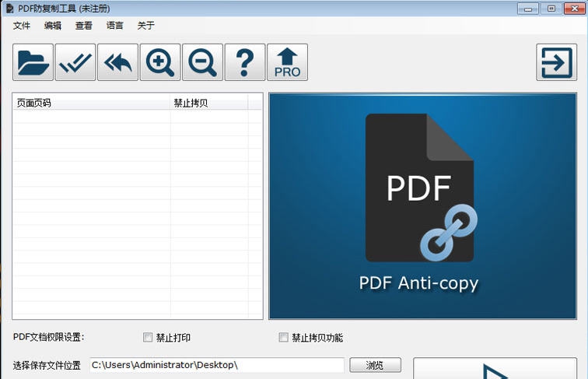The width and height of the screenshot is (588, 379).
Task: Open the 关于 menu
Action: (146, 26)
